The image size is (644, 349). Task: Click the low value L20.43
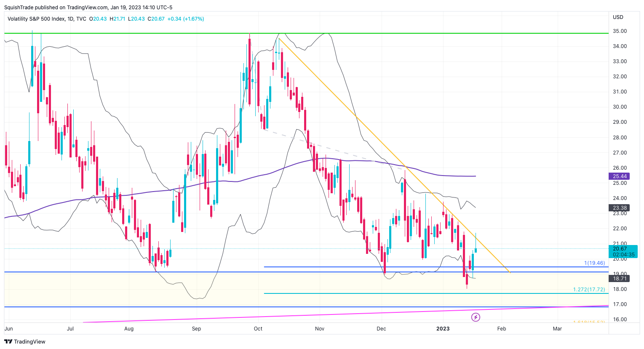pos(136,19)
